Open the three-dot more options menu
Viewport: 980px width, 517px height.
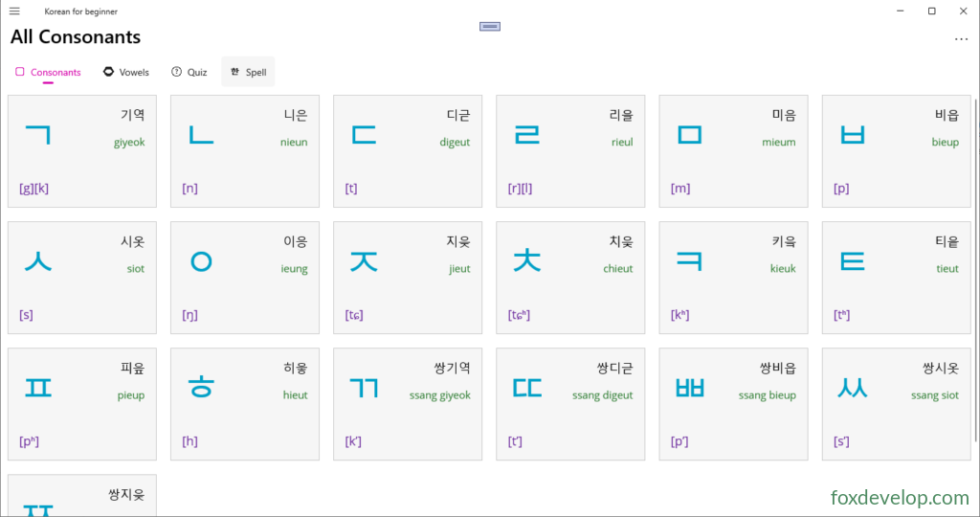(961, 39)
